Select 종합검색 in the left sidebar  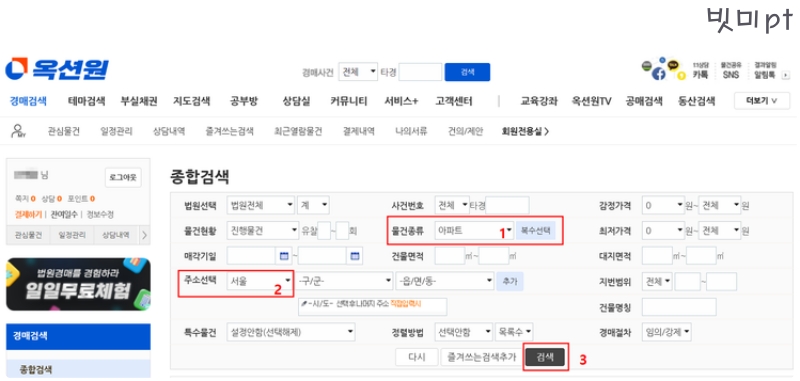pos(36,369)
